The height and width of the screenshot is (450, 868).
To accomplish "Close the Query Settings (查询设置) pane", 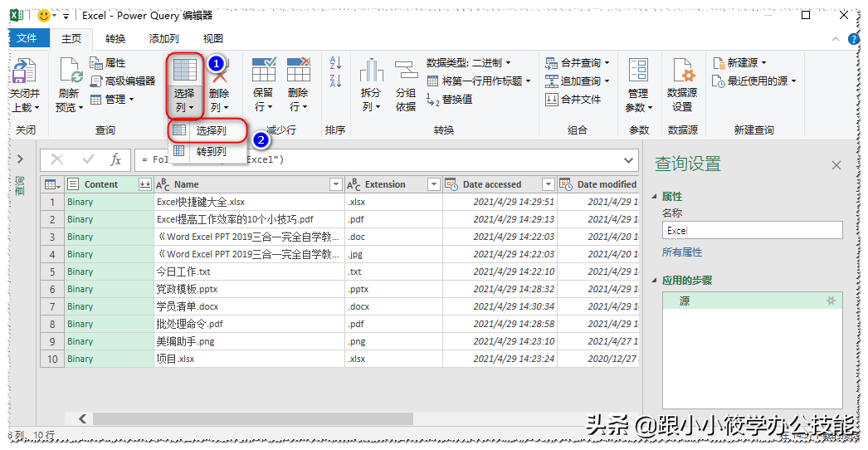I will [836, 165].
